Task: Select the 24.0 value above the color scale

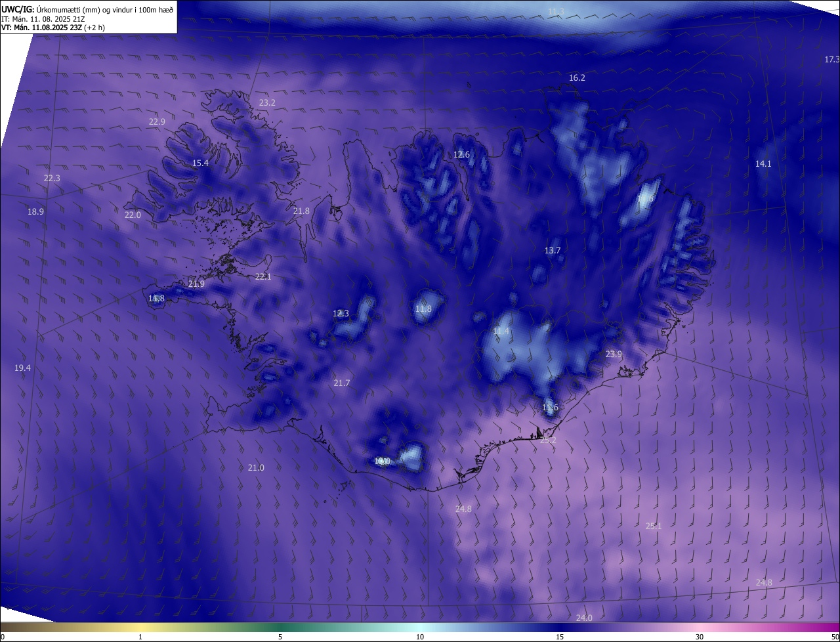Action: click(584, 618)
